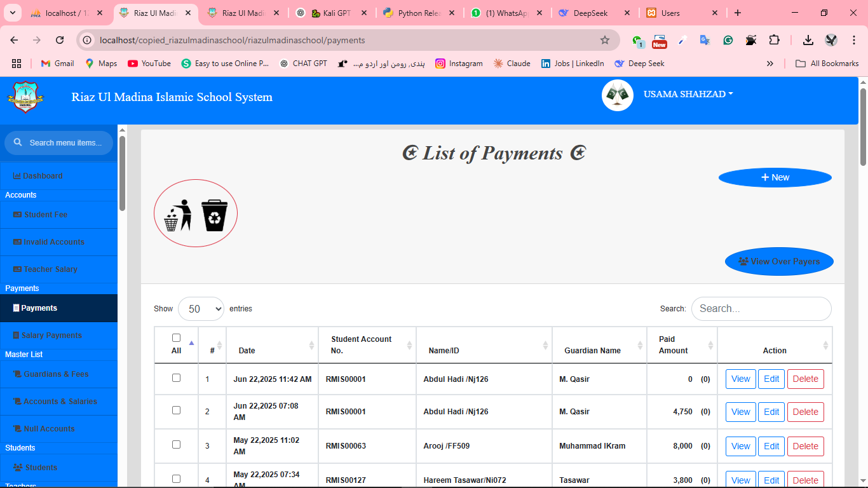The height and width of the screenshot is (488, 868).
Task: Open Teacher Salary menu item
Action: pos(58,269)
